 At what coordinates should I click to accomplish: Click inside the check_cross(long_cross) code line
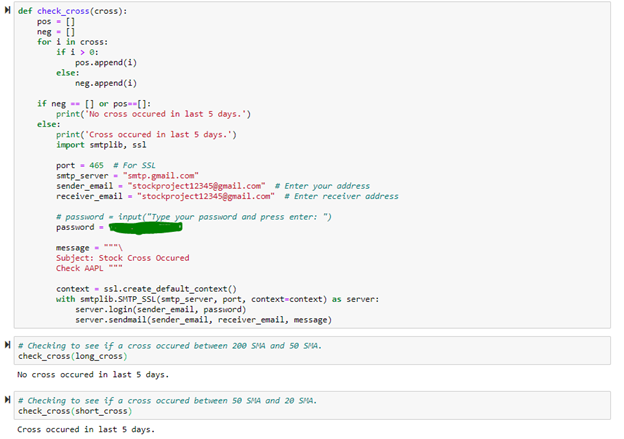click(70, 356)
